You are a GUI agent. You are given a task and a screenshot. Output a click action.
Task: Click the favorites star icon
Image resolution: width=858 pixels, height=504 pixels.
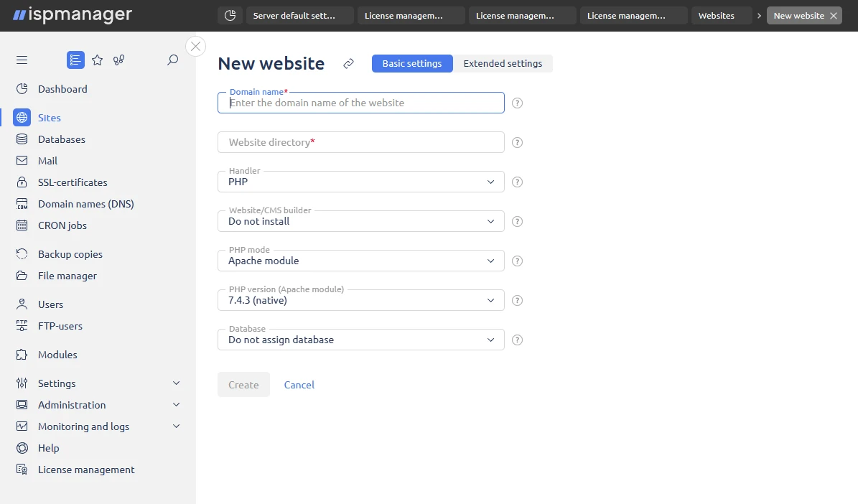pos(97,60)
